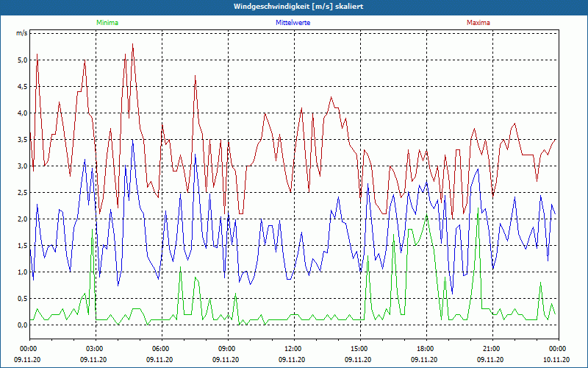The image size is (588, 368).
Task: Select the 12:00 time label
Action: tap(293, 349)
